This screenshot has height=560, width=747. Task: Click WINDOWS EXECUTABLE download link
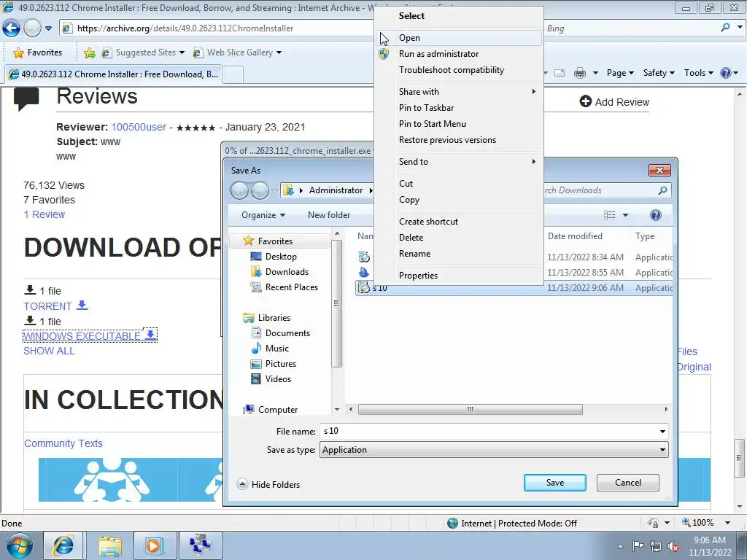point(90,335)
